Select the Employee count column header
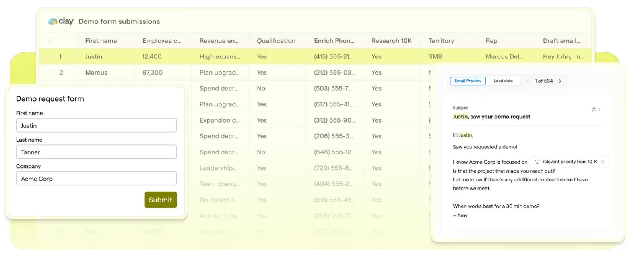The width and height of the screenshot is (644, 277). pos(162,41)
